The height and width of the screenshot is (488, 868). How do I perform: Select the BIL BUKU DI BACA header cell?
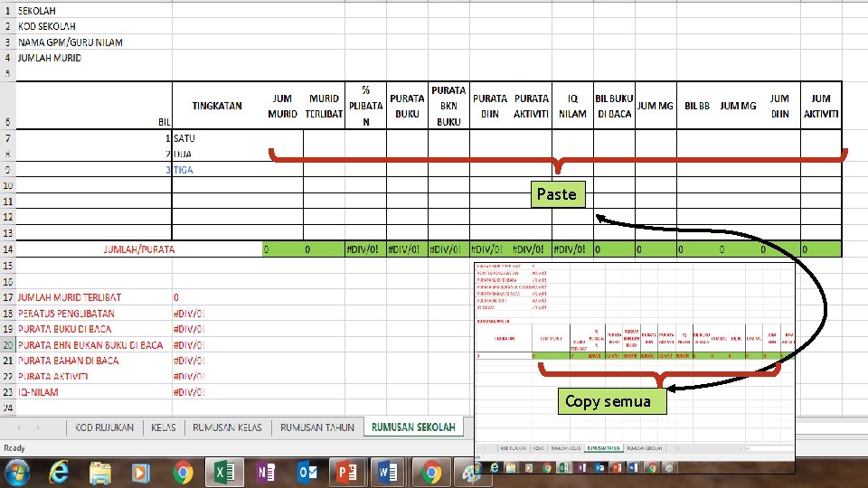(614, 106)
